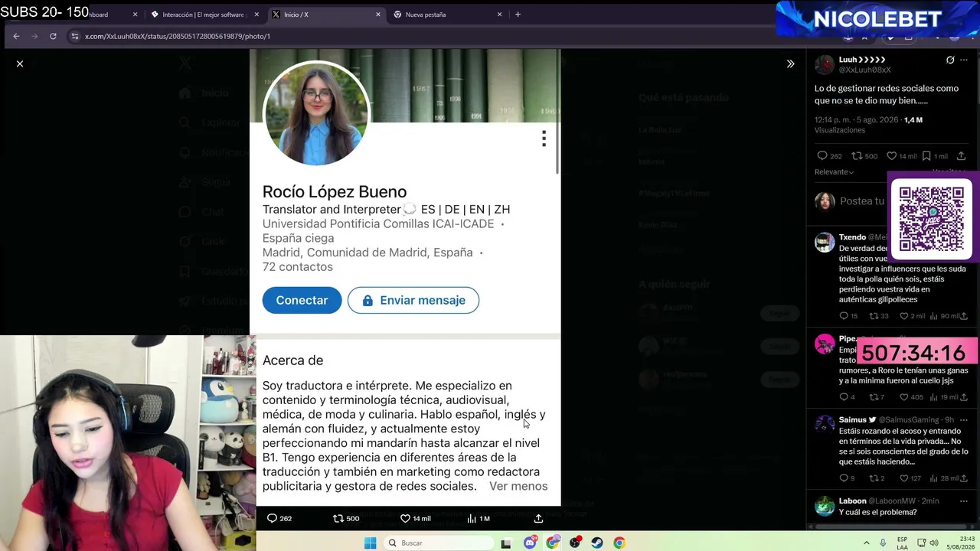Screen dimensions: 980x551
Task: Switch to the 'Nueva pestaña' tab
Action: coord(446,14)
